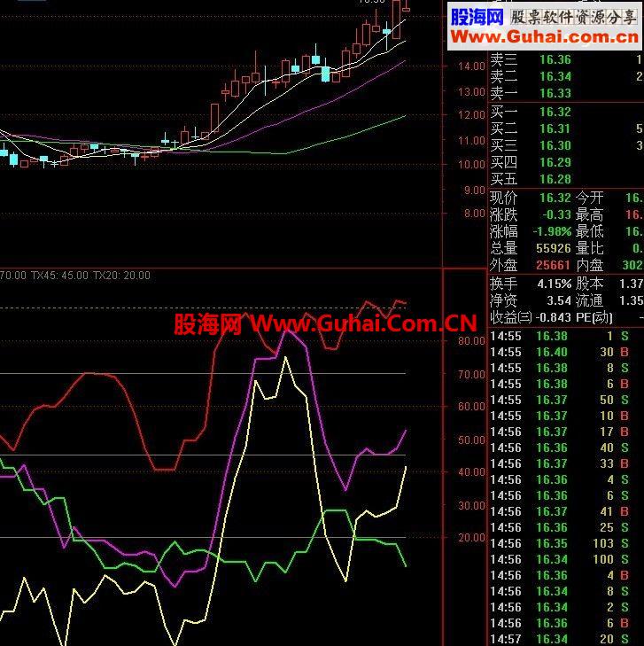Click the 80.00 indicator axis label
This screenshot has height=646, width=644.
pyautogui.click(x=471, y=341)
